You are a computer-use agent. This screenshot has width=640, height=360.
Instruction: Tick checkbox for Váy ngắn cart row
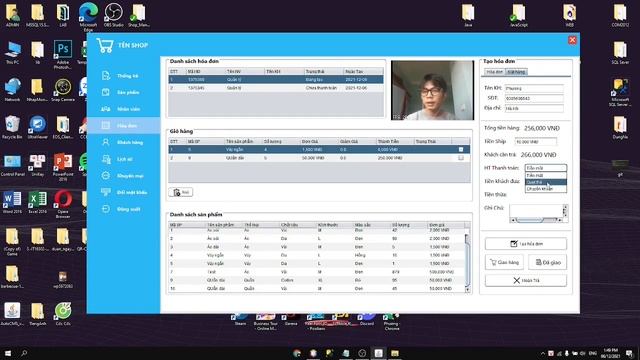[x=461, y=149]
